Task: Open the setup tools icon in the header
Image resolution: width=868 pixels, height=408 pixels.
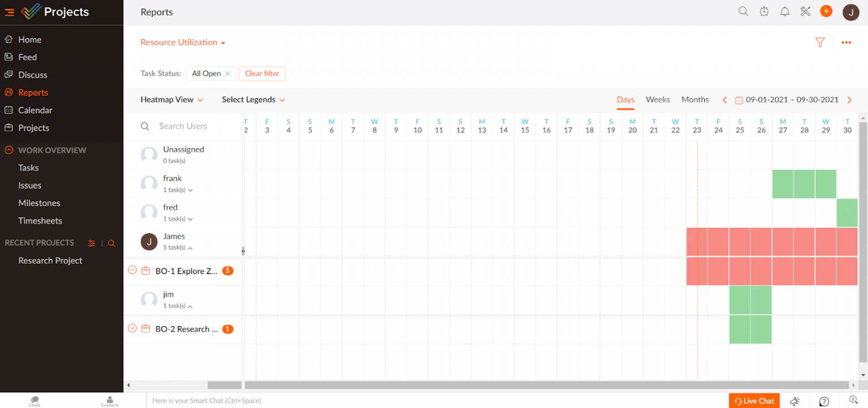Action: (x=805, y=11)
